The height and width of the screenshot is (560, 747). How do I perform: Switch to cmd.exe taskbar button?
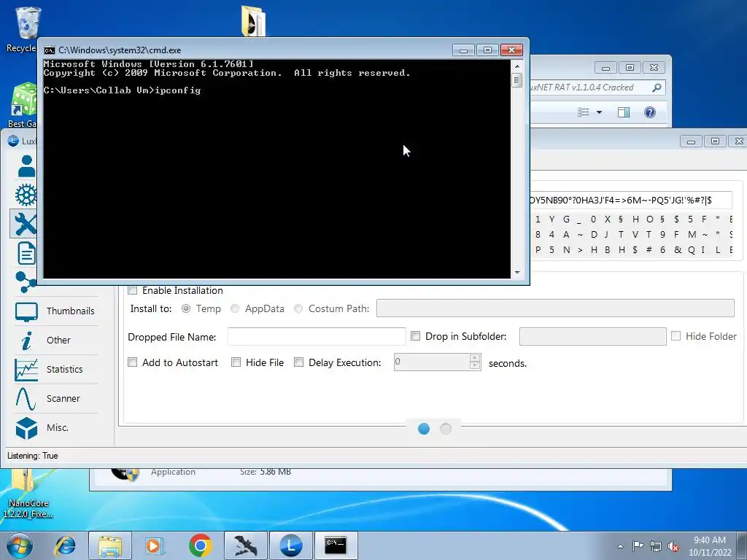pyautogui.click(x=336, y=545)
